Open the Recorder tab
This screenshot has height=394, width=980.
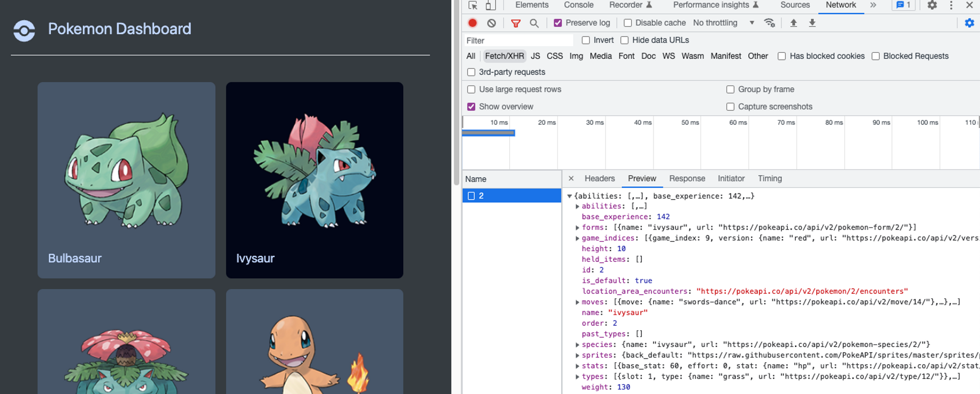[630, 5]
